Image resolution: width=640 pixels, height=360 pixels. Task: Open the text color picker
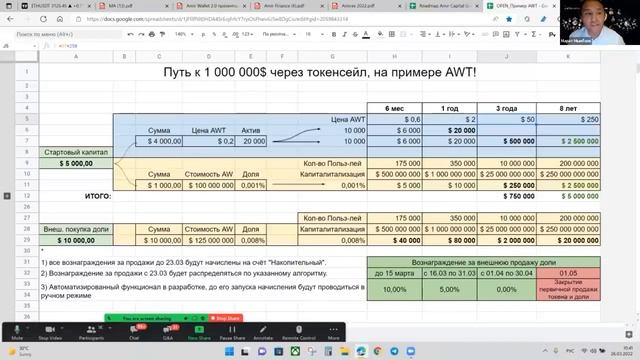(366, 34)
